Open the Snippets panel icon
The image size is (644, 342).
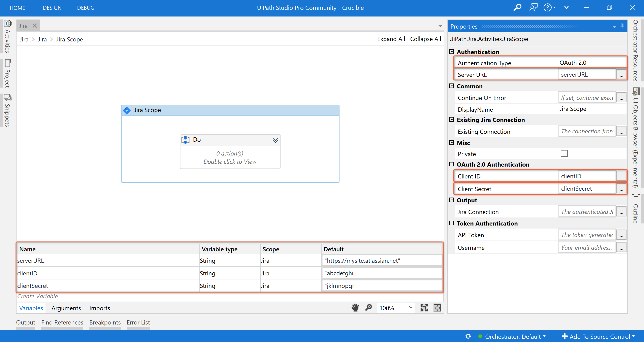(x=8, y=98)
